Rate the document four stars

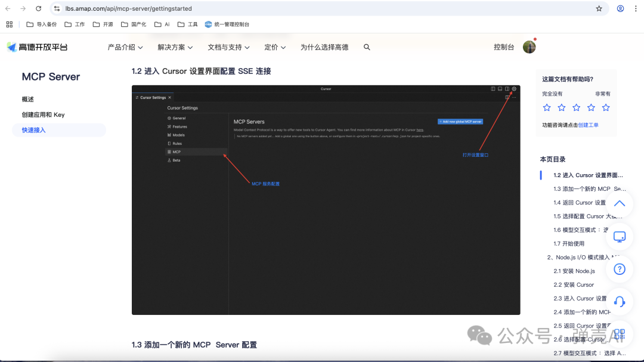(591, 108)
